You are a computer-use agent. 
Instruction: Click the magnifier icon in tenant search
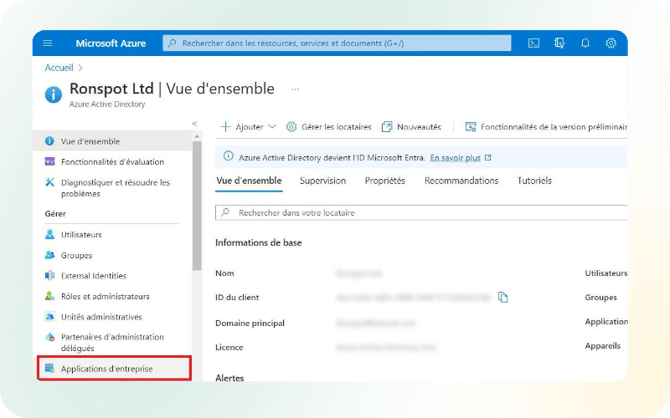click(x=225, y=212)
